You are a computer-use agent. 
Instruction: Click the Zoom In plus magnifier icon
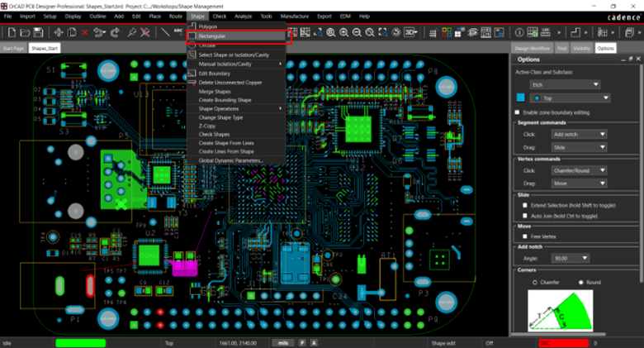pyautogui.click(x=344, y=32)
